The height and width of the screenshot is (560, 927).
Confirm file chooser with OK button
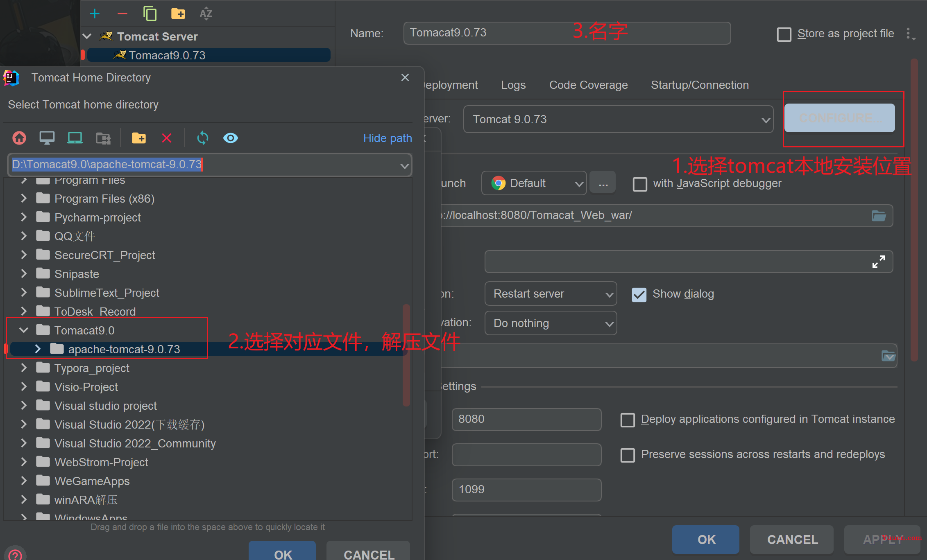click(282, 551)
